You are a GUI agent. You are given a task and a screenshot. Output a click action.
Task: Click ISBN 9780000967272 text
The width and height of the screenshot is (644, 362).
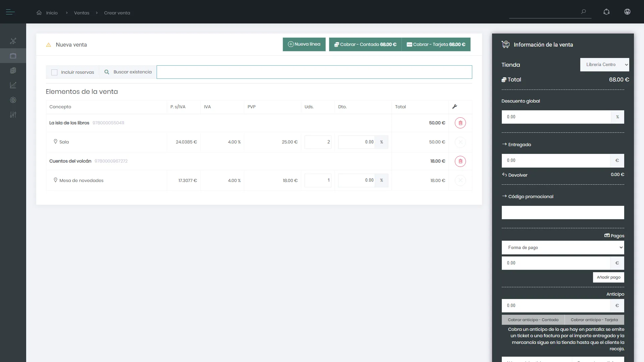tap(111, 161)
